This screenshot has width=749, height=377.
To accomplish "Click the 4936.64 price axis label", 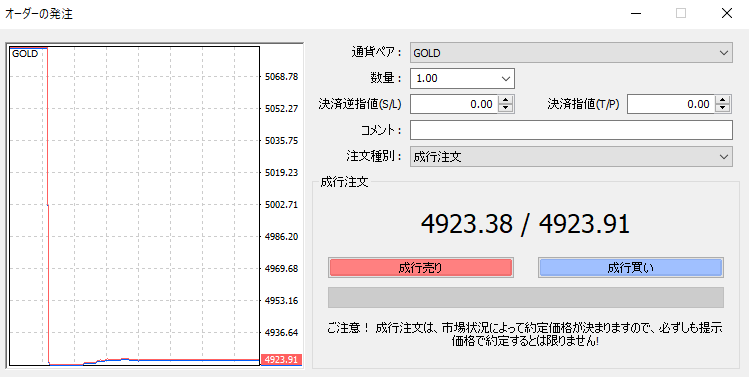I will 281,333.
